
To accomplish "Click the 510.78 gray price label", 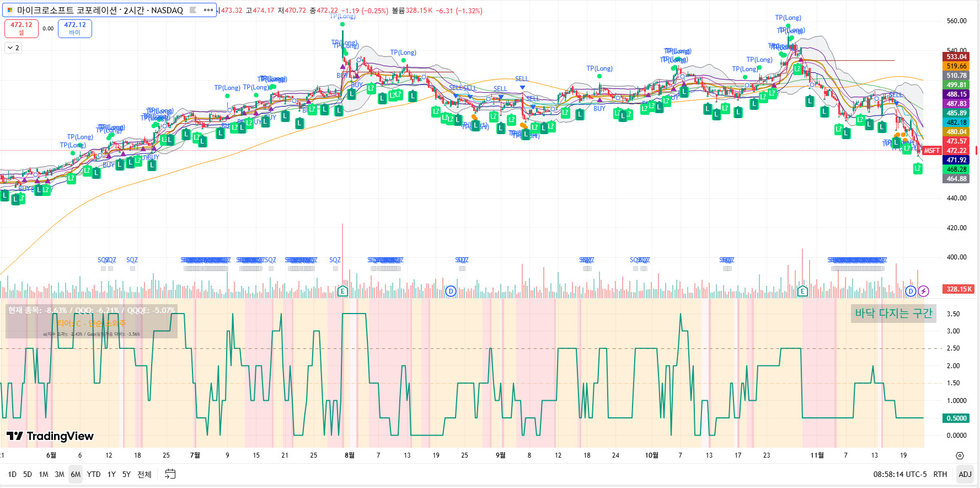I will coord(956,76).
